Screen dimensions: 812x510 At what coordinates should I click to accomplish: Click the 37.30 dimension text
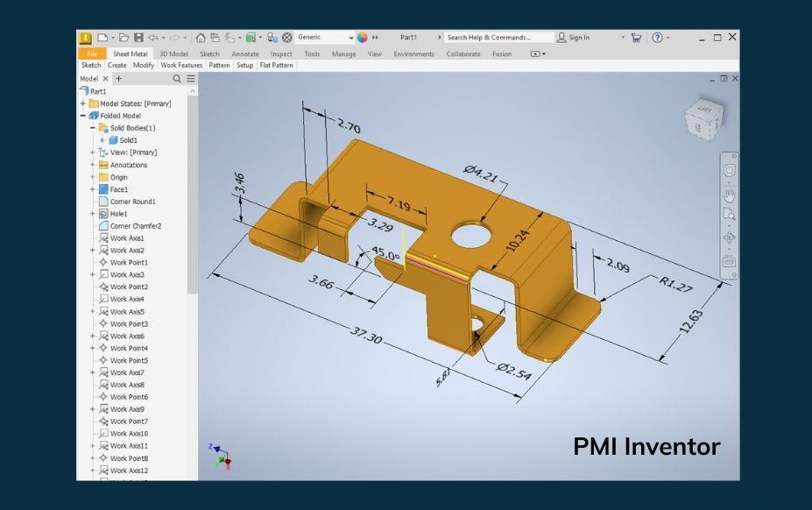367,336
